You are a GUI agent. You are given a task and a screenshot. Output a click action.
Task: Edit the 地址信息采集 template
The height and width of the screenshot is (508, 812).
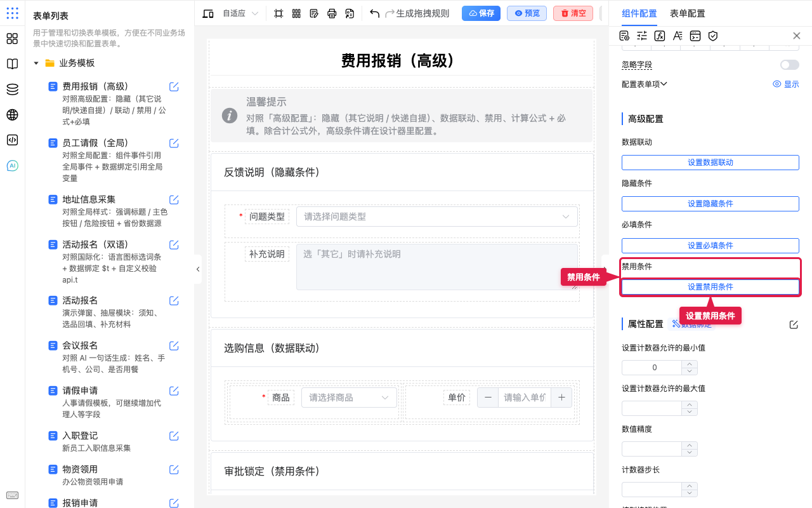[x=174, y=200]
